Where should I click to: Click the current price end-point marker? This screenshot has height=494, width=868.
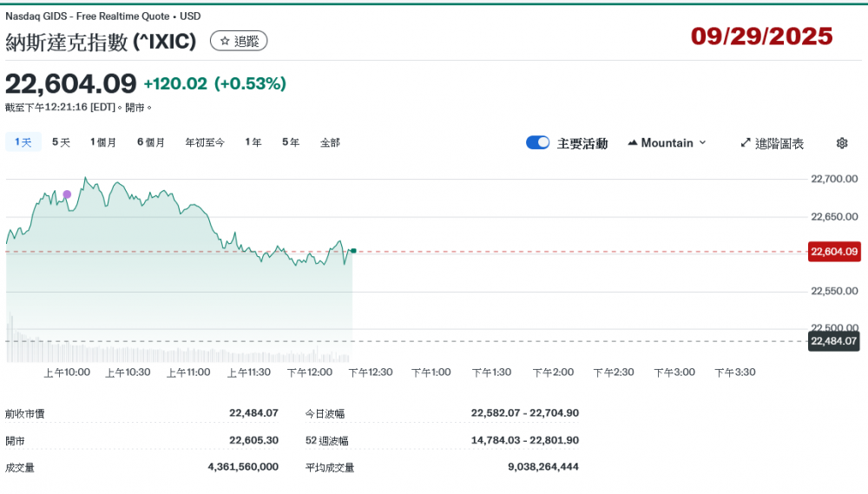pos(353,251)
